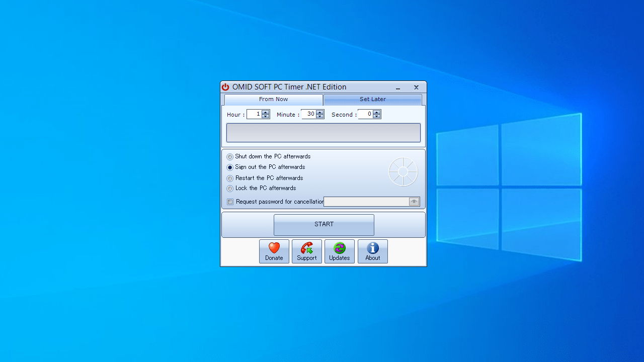644x362 pixels.
Task: Click into the Minute number field
Action: [x=308, y=114]
